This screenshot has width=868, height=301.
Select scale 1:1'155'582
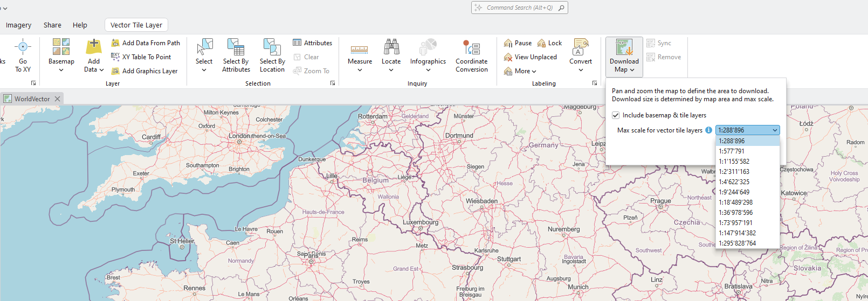[x=748, y=162]
